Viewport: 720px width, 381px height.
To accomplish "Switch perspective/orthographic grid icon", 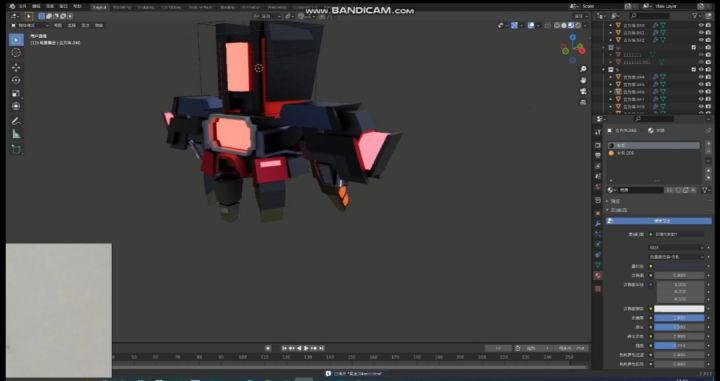I will tap(583, 102).
